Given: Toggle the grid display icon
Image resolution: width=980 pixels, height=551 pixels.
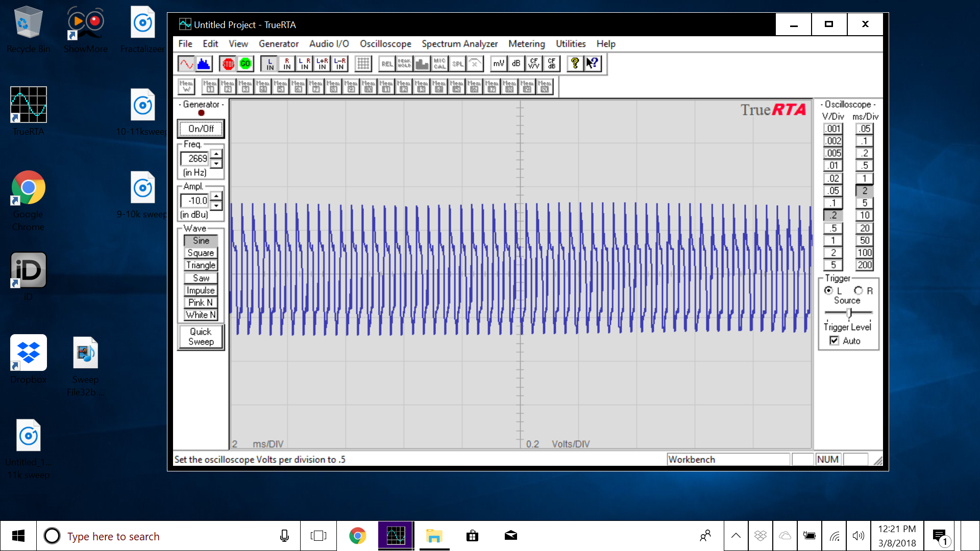Looking at the screenshot, I should click(x=363, y=64).
